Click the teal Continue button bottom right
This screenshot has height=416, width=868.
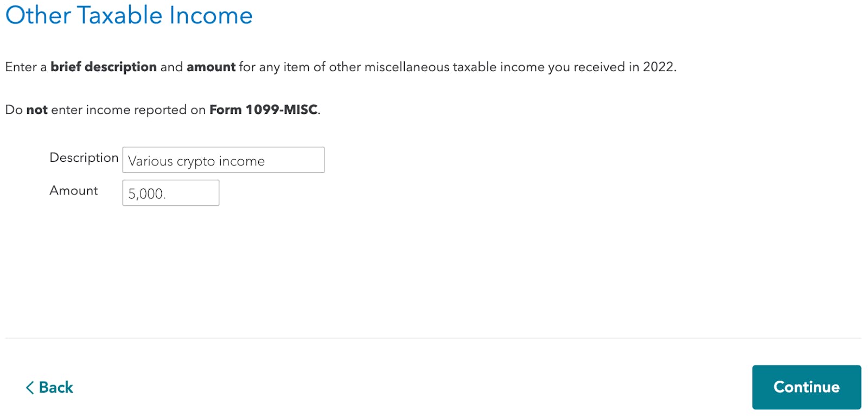point(806,387)
